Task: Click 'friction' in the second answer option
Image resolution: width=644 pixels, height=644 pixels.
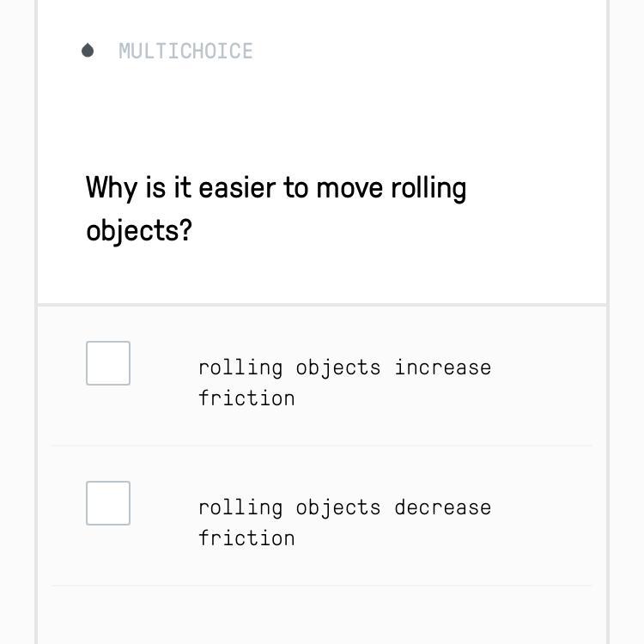Action: tap(246, 538)
